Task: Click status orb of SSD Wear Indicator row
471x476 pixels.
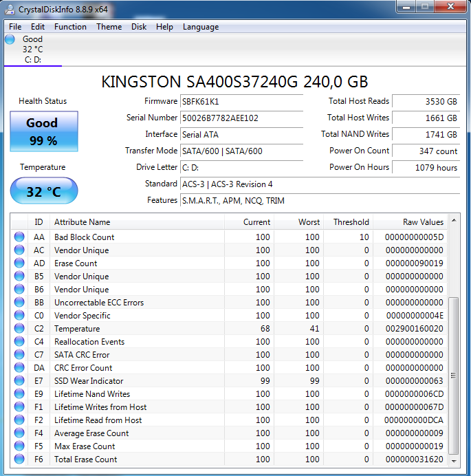Action: [x=19, y=380]
